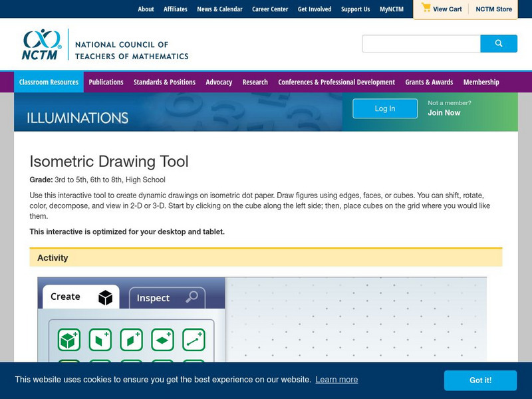Click the search magnifier button
The height and width of the screenshot is (399, 532).
[499, 44]
